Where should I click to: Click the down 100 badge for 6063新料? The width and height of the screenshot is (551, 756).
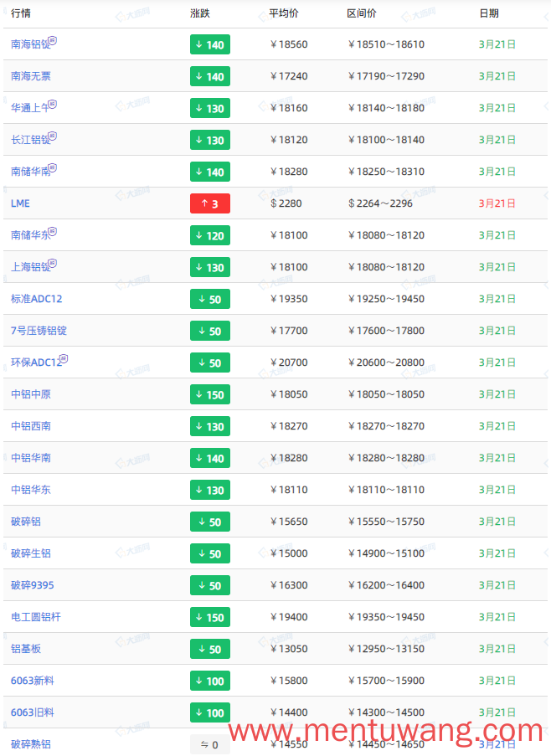point(209,681)
